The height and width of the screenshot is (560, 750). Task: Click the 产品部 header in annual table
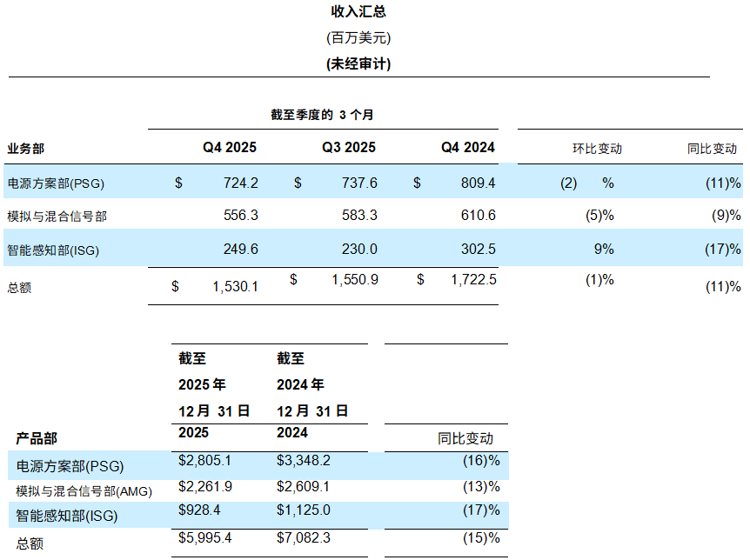click(x=37, y=438)
